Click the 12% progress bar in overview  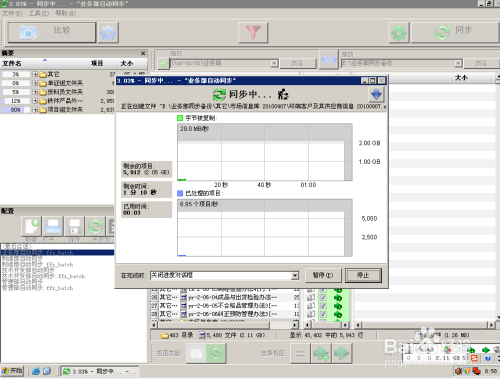click(x=15, y=101)
